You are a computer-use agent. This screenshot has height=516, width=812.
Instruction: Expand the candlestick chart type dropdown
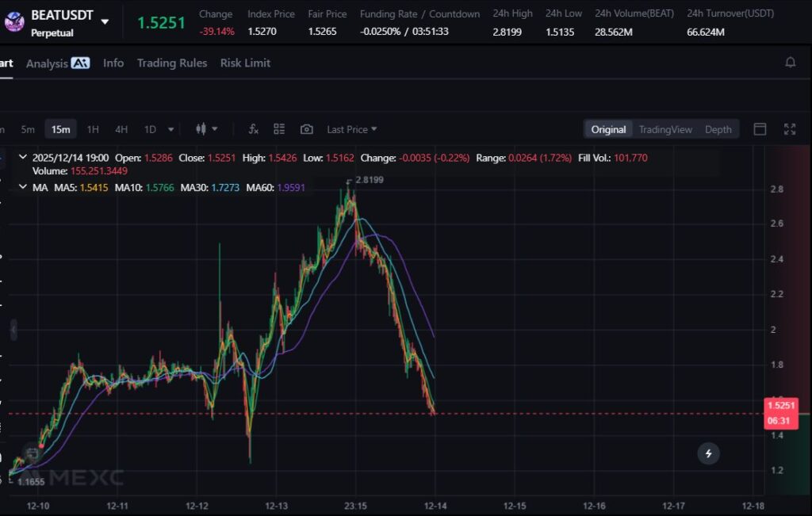207,129
